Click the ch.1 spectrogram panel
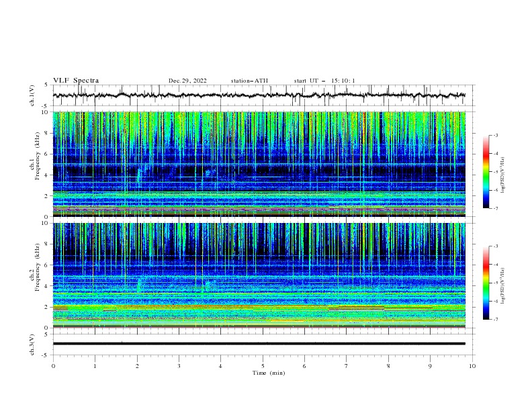The image size is (532, 411). coord(259,164)
